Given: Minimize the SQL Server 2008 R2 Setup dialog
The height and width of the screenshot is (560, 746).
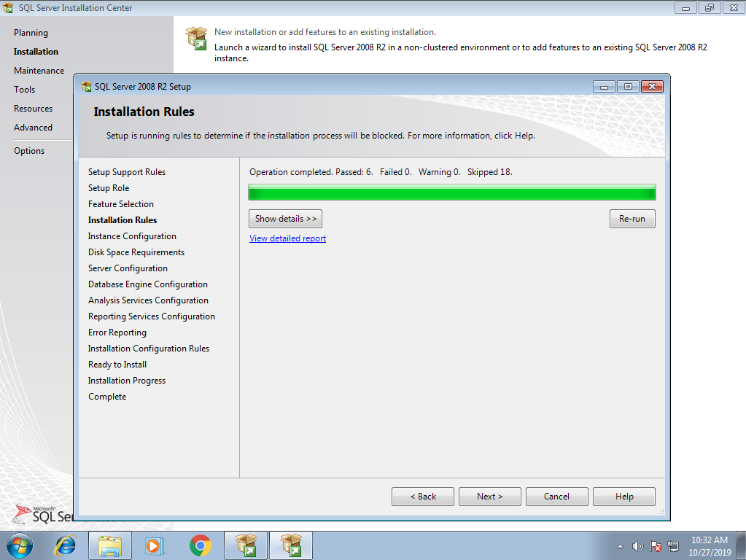Looking at the screenshot, I should (605, 87).
